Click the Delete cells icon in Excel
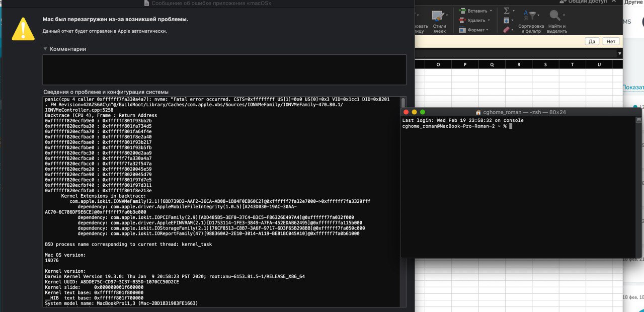 pyautogui.click(x=462, y=20)
